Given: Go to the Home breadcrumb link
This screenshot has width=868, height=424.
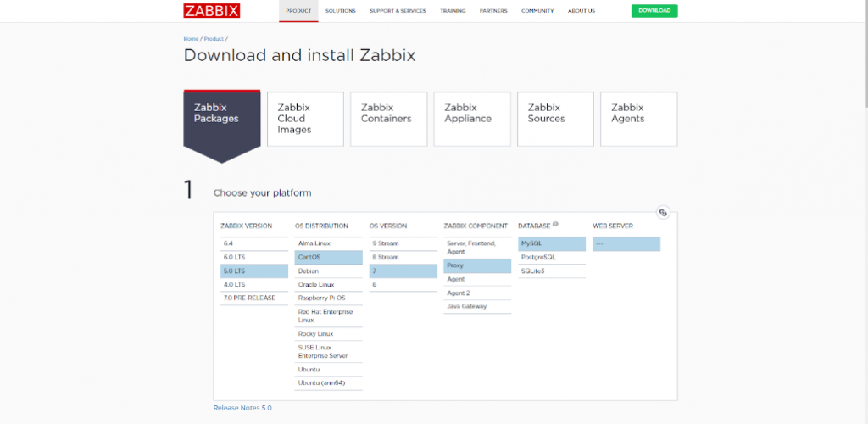Looking at the screenshot, I should [x=191, y=39].
